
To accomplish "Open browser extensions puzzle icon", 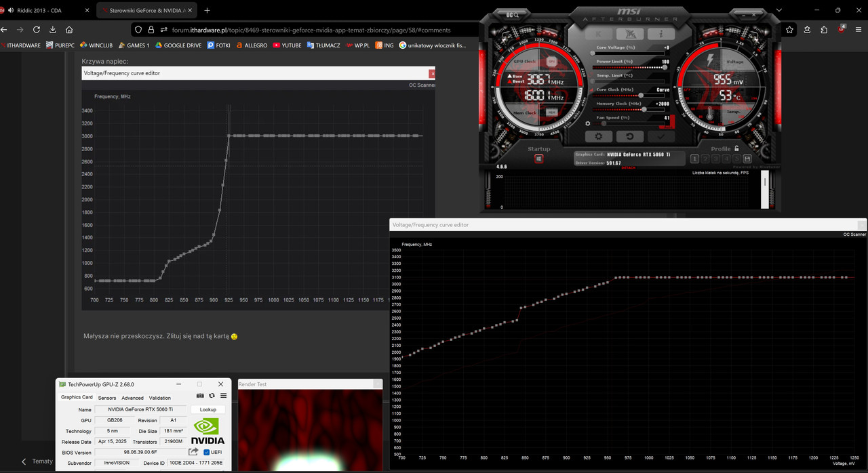I will [824, 29].
